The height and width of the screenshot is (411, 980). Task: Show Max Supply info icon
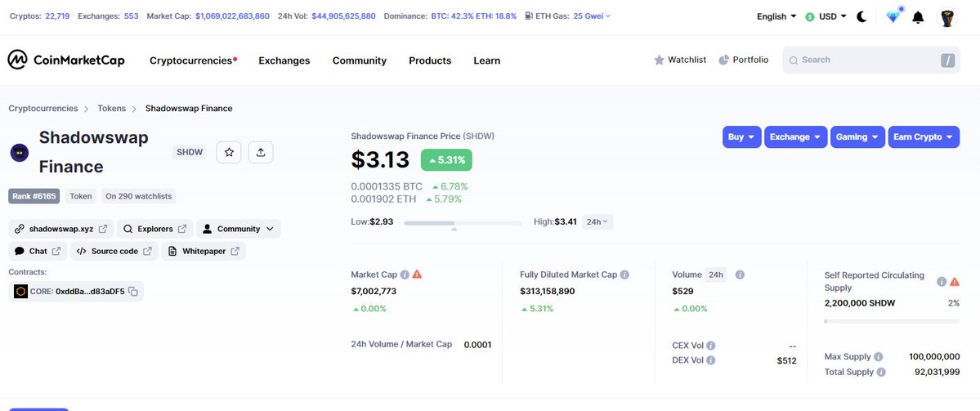pyautogui.click(x=878, y=356)
